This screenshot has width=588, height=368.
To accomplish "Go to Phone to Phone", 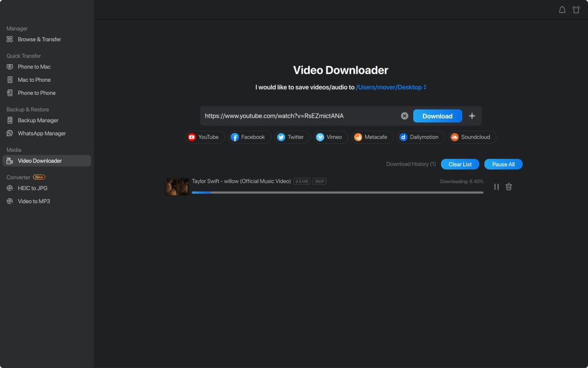I will 36,93.
